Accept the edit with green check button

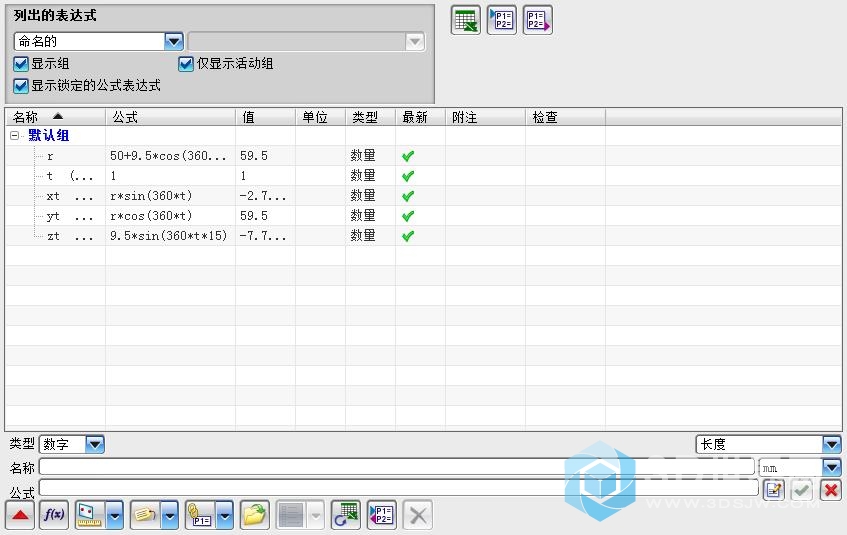[x=802, y=490]
